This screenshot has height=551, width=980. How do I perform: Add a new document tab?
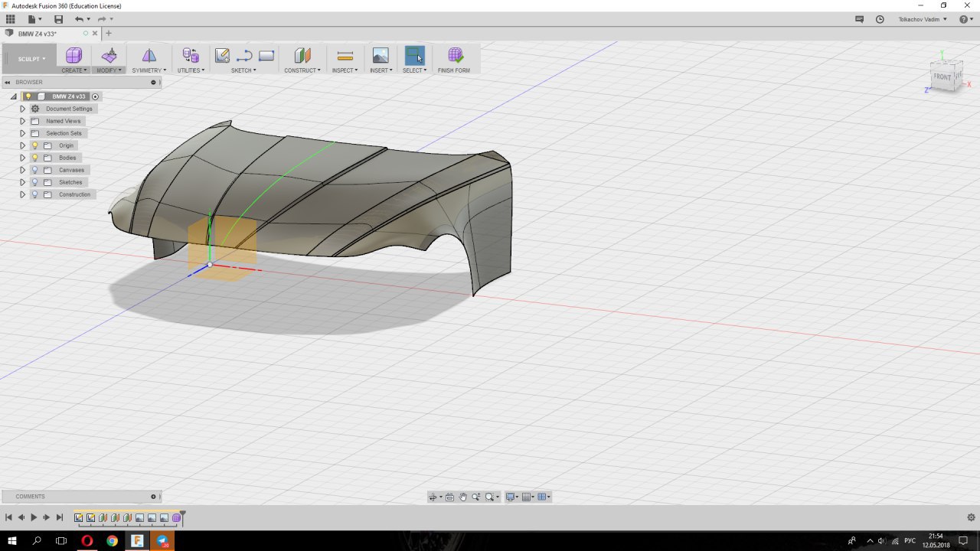click(109, 34)
